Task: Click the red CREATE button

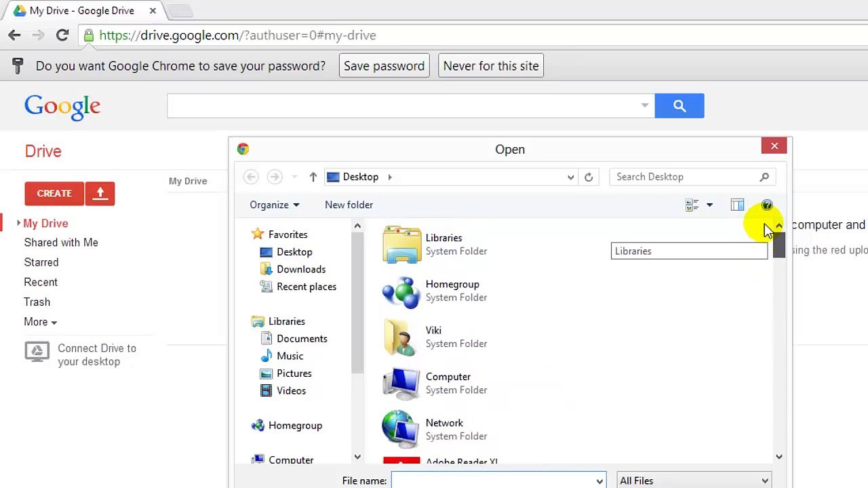Action: pos(54,193)
